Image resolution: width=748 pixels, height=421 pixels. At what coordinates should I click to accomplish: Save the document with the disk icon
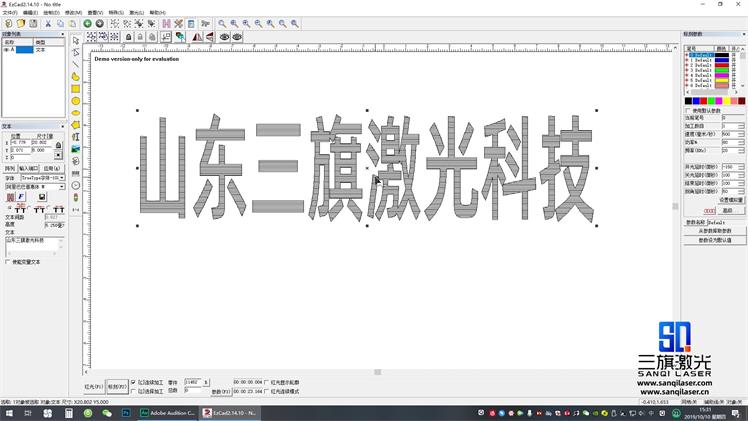pos(33,23)
